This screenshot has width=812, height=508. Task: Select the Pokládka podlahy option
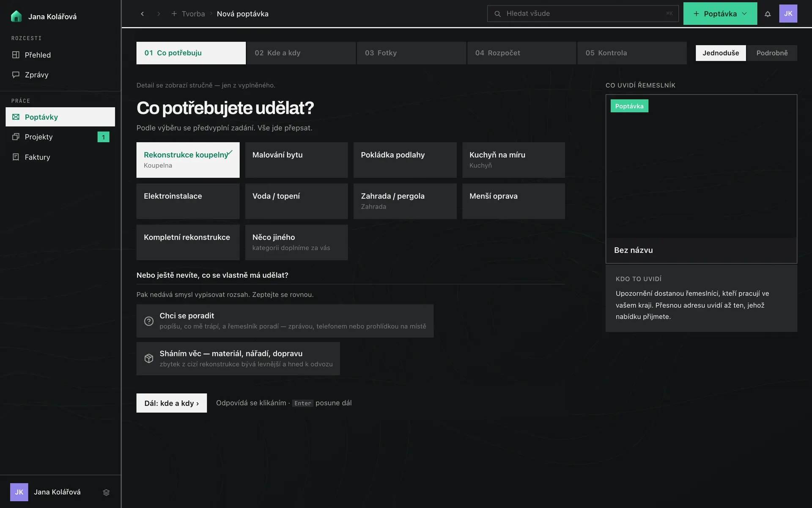point(405,160)
